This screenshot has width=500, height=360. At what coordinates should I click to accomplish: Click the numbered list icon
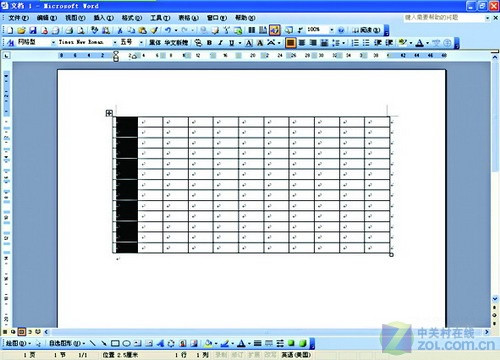click(355, 43)
